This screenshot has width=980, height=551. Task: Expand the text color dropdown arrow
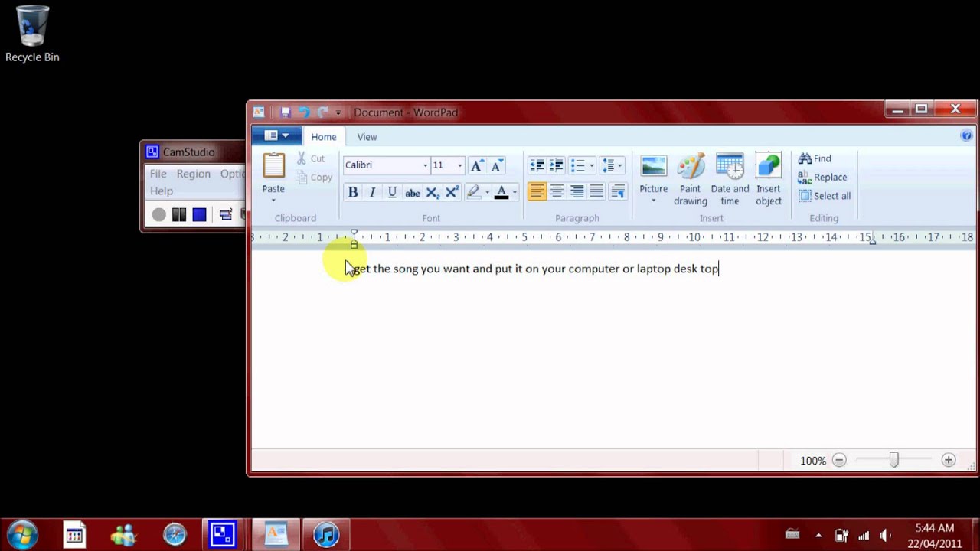515,193
